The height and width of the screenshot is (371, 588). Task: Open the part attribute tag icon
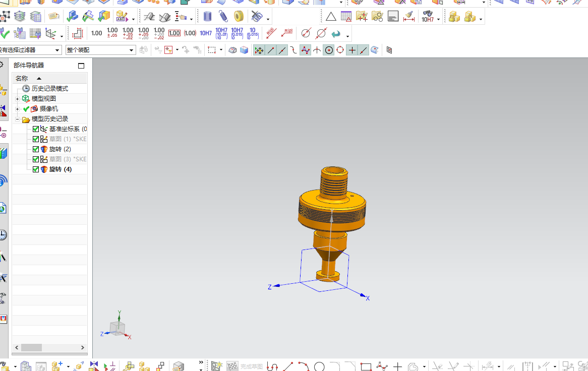coord(53,17)
